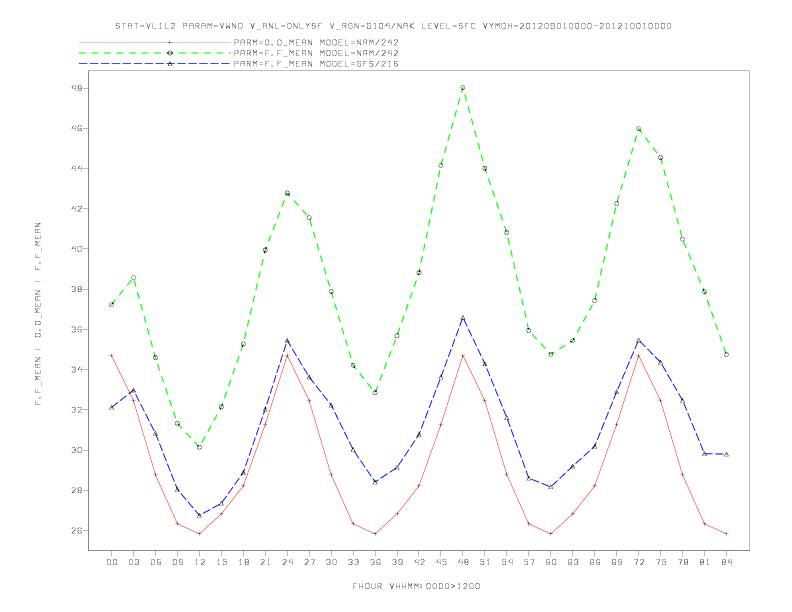792x612 pixels.
Task: Click x-axis tick label 24
Action: pos(287,562)
